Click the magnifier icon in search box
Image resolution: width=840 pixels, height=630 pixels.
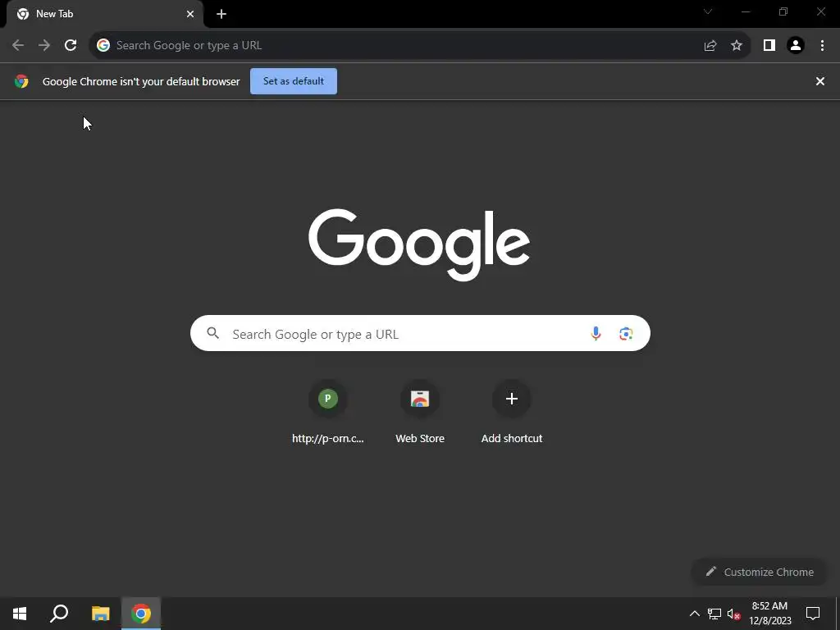(x=213, y=333)
